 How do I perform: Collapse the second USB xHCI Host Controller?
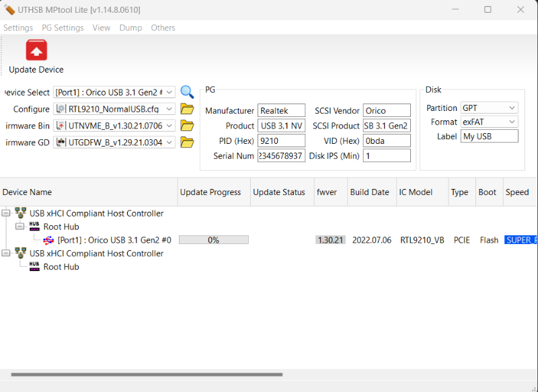click(6, 253)
